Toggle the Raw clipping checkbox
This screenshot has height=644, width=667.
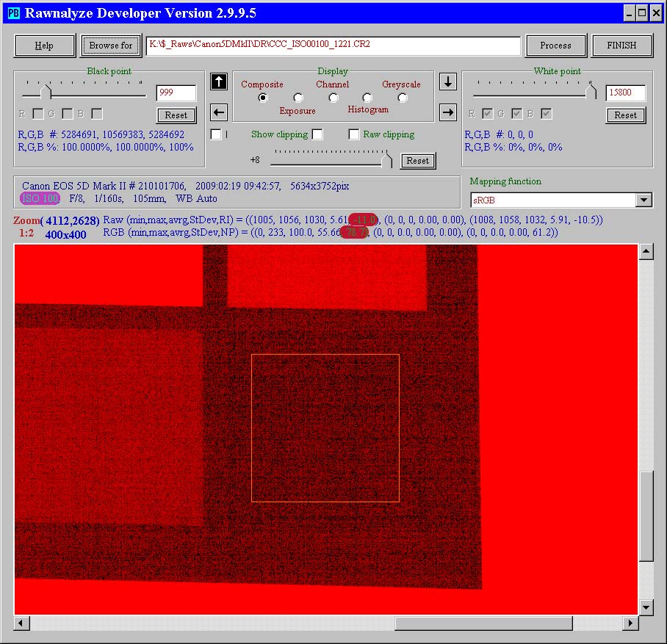pos(354,134)
